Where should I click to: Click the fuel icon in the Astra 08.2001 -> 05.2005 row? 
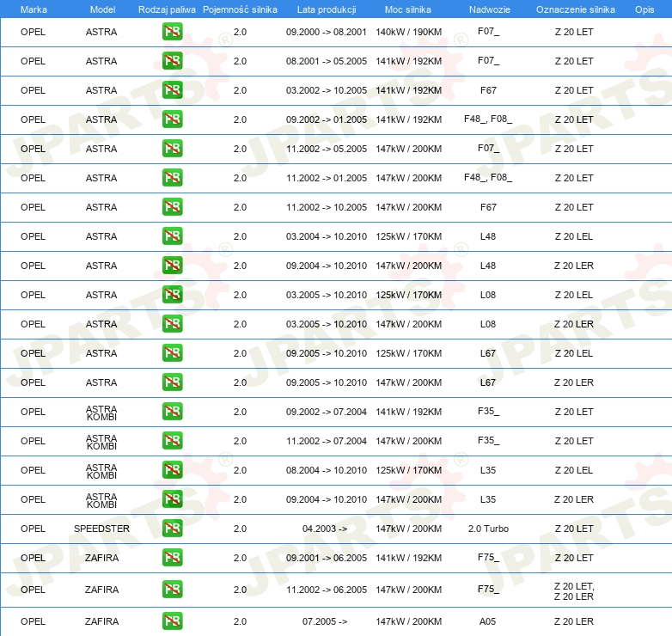(x=172, y=61)
